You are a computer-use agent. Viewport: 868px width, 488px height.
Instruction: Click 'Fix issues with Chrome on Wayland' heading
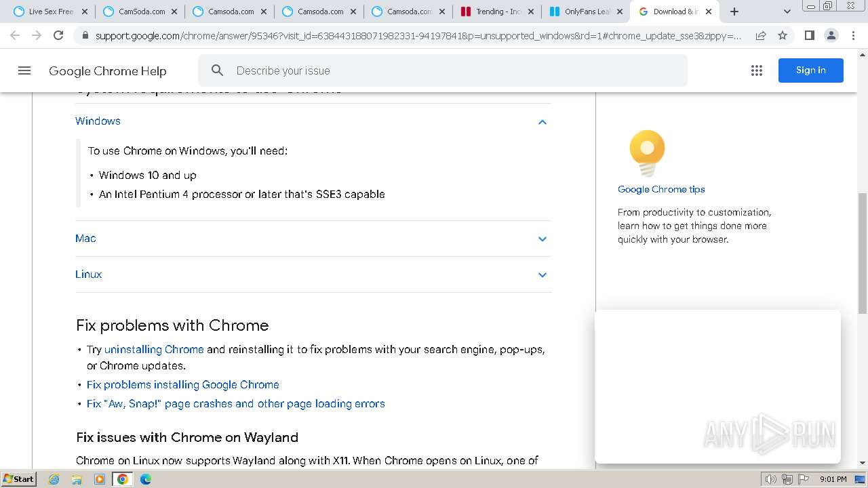click(187, 437)
